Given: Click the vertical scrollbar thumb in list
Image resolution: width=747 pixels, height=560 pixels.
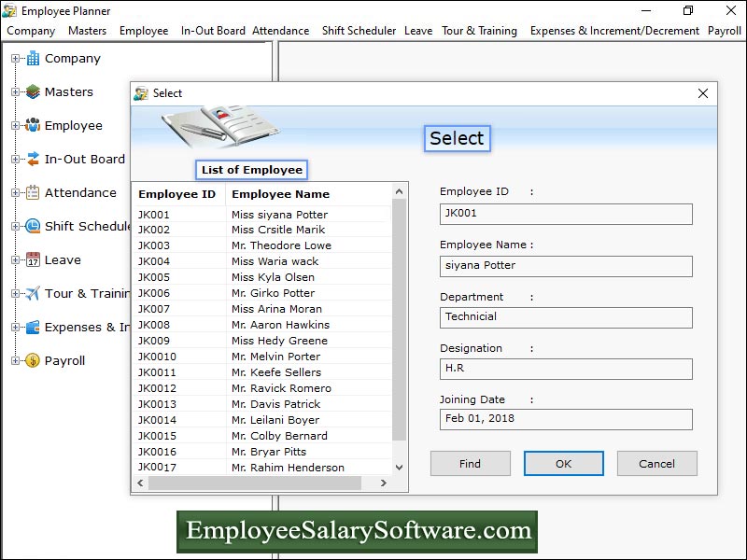Looking at the screenshot, I should click(400, 320).
